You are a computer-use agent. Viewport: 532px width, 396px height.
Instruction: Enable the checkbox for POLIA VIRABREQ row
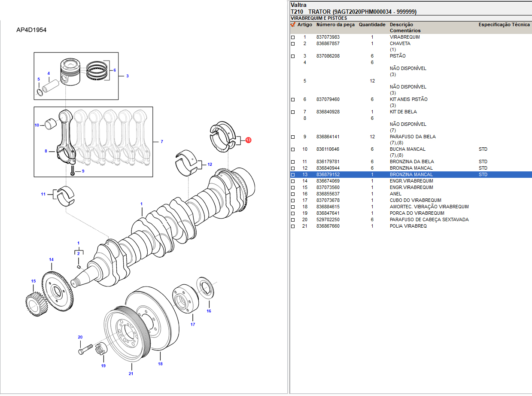coord(293,226)
